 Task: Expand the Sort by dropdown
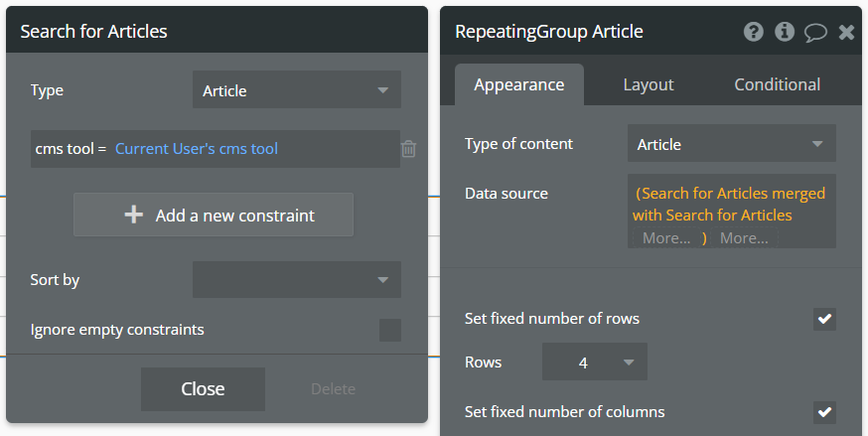tap(296, 280)
